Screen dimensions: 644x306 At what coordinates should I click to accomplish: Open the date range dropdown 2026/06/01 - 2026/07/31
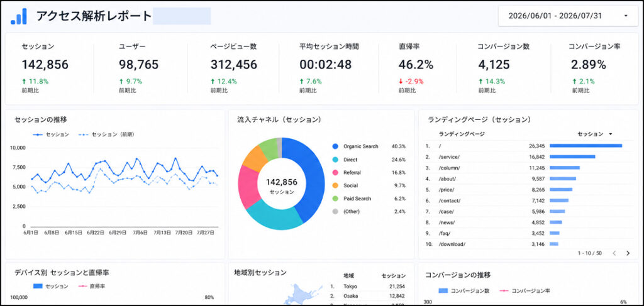(568, 16)
